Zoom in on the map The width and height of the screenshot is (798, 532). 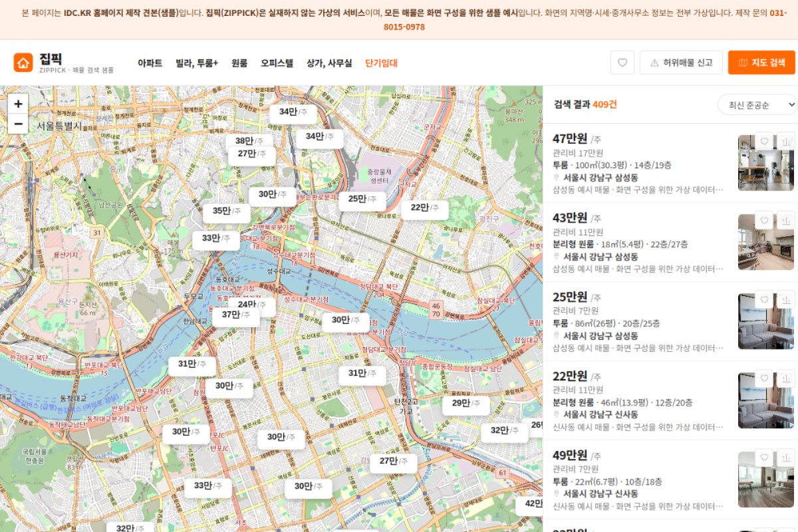click(18, 104)
